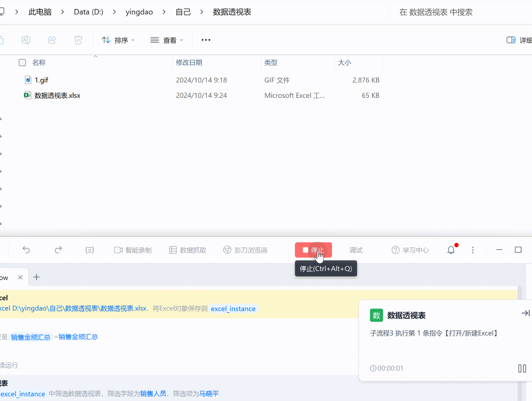Click the 调试 debug button
The height and width of the screenshot is (401, 532).
click(x=356, y=250)
